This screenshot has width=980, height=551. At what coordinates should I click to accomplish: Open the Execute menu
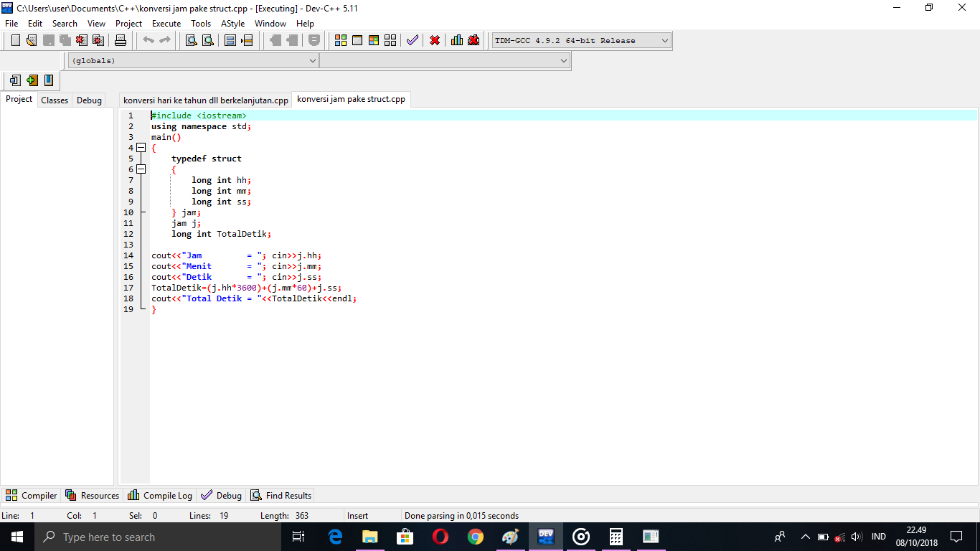tap(166, 23)
